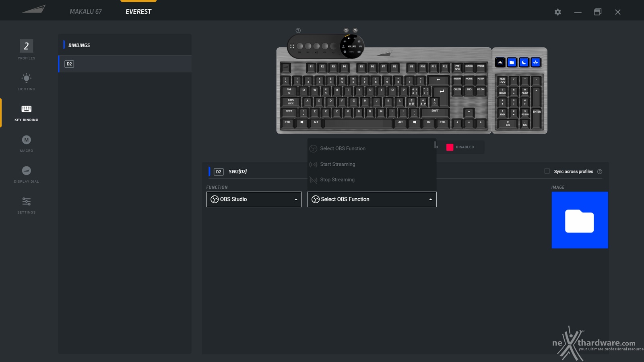The width and height of the screenshot is (644, 362).
Task: Switch to the EVEREST tab
Action: 138,12
